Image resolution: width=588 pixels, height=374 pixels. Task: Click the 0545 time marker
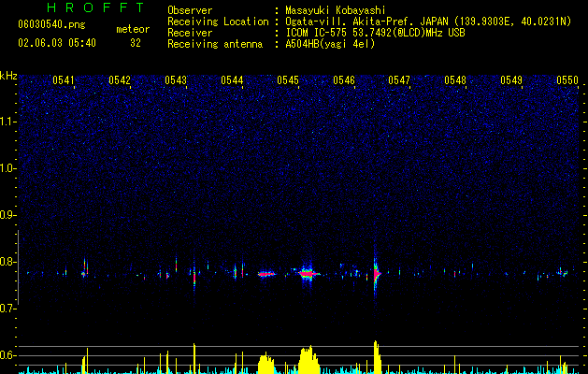pyautogui.click(x=288, y=80)
